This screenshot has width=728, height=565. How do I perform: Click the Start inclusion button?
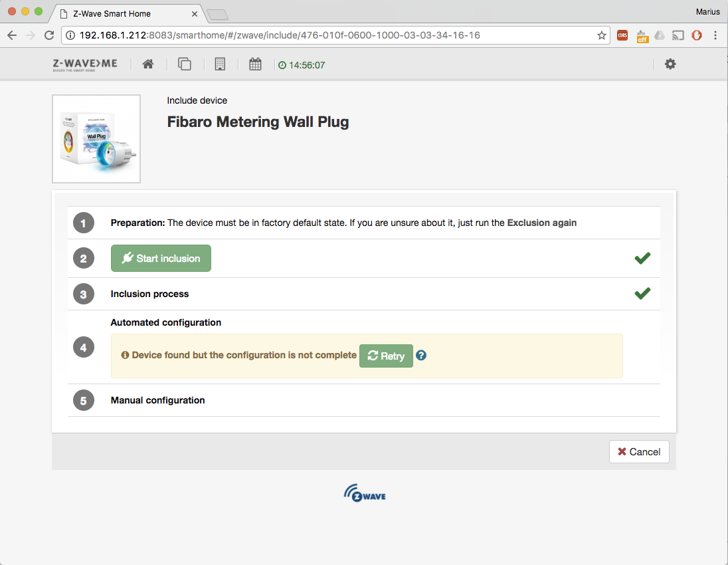161,259
